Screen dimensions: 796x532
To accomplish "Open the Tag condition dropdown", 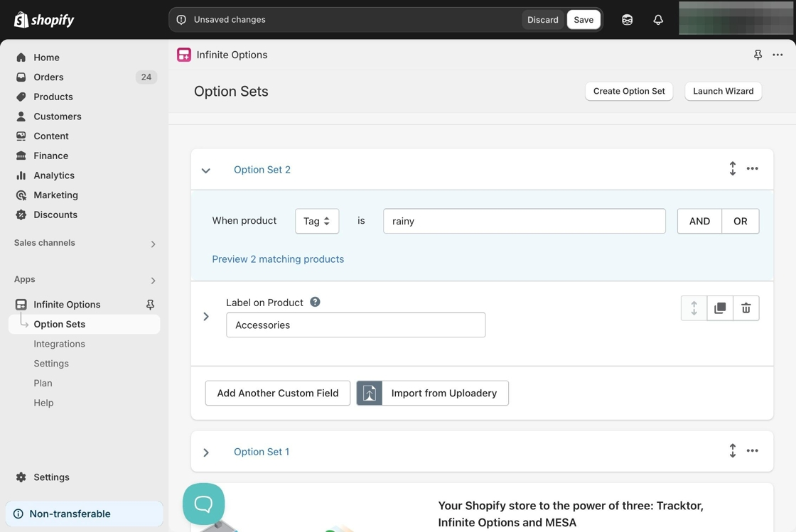I will pos(317,221).
